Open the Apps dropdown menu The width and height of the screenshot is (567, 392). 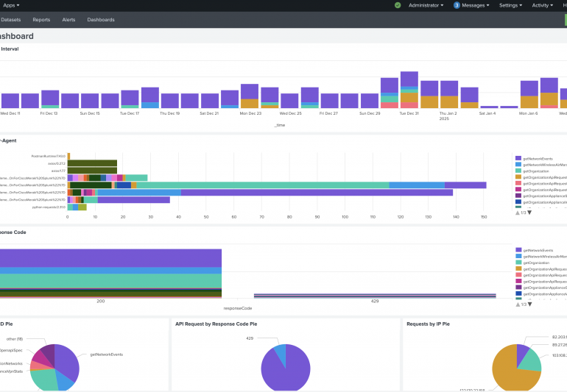pyautogui.click(x=13, y=5)
